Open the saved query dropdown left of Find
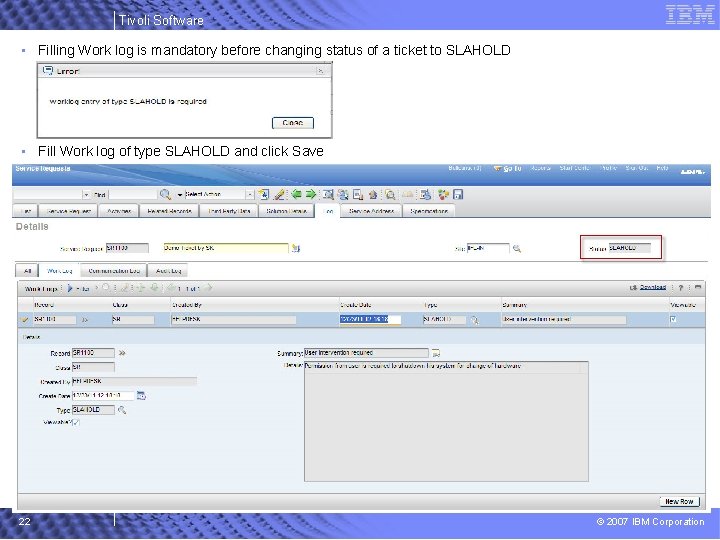Viewport: 720px width, 540px height. pos(86,195)
